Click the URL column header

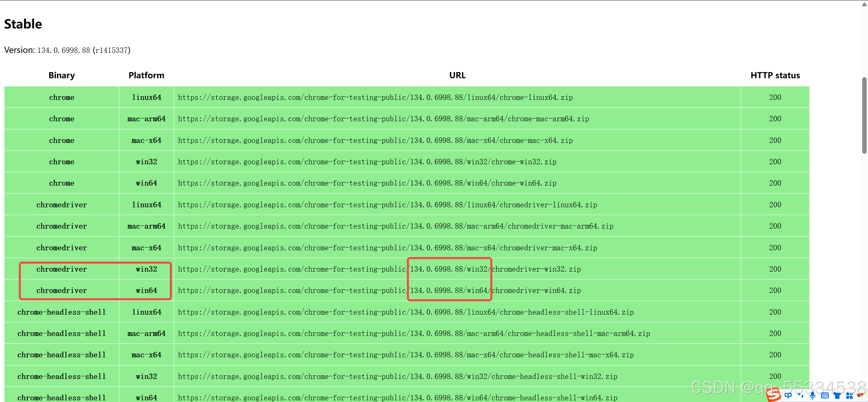point(457,75)
